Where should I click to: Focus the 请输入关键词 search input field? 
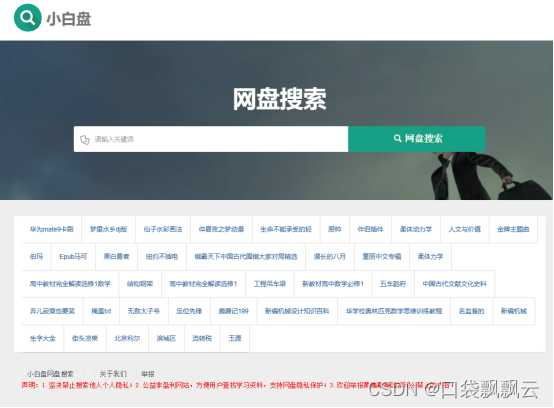tap(211, 139)
